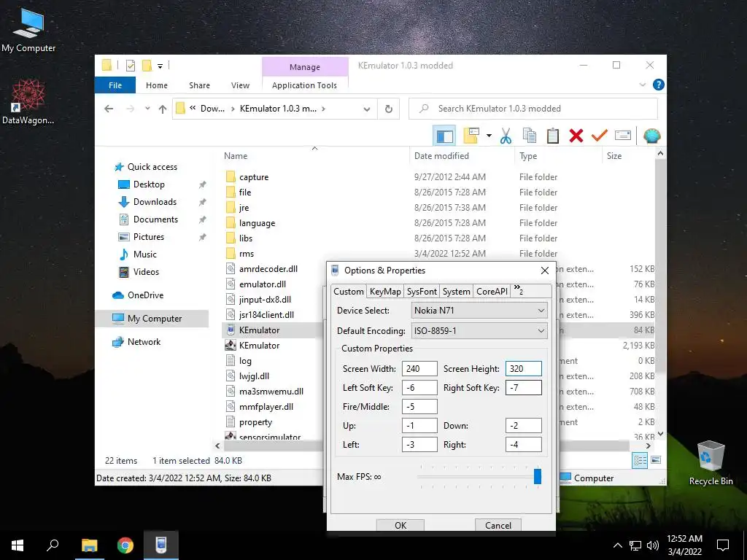This screenshot has height=560, width=747.
Task: Switch to the System tab
Action: [457, 292]
